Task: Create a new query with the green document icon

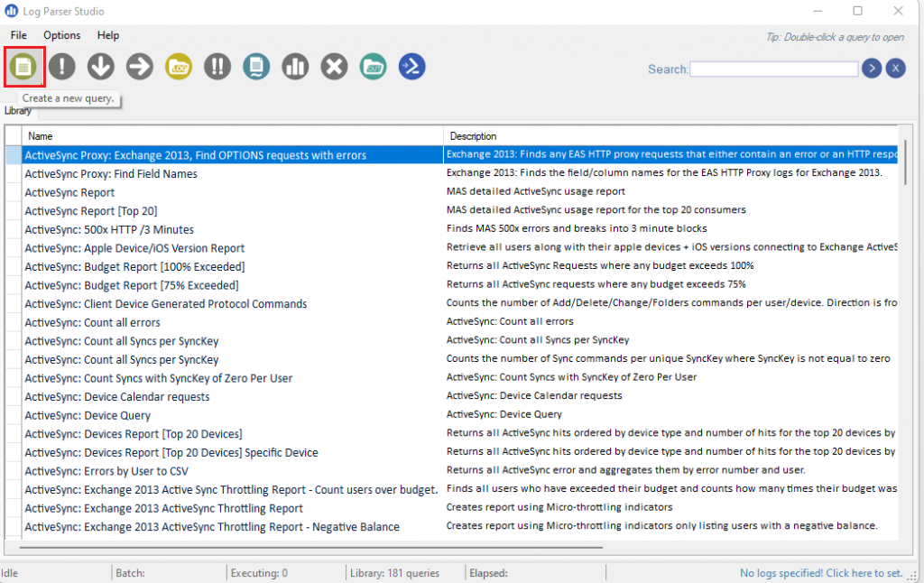Action: [x=23, y=67]
